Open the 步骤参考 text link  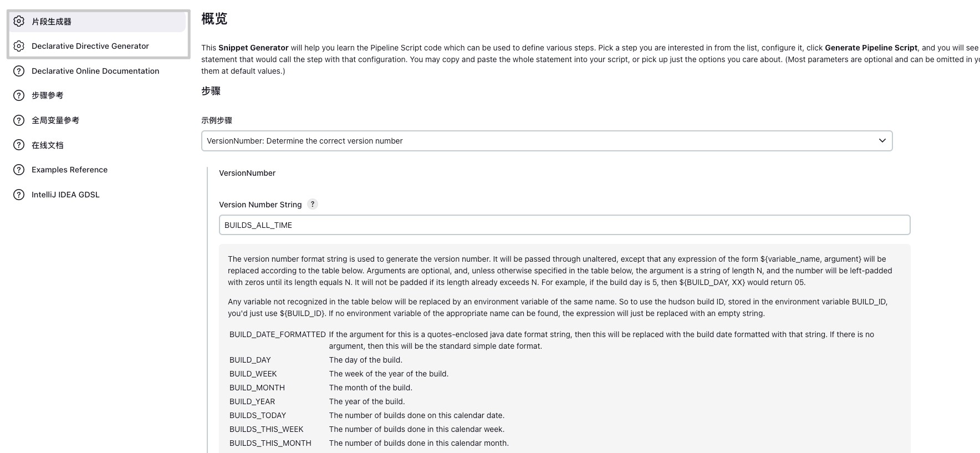coord(48,95)
